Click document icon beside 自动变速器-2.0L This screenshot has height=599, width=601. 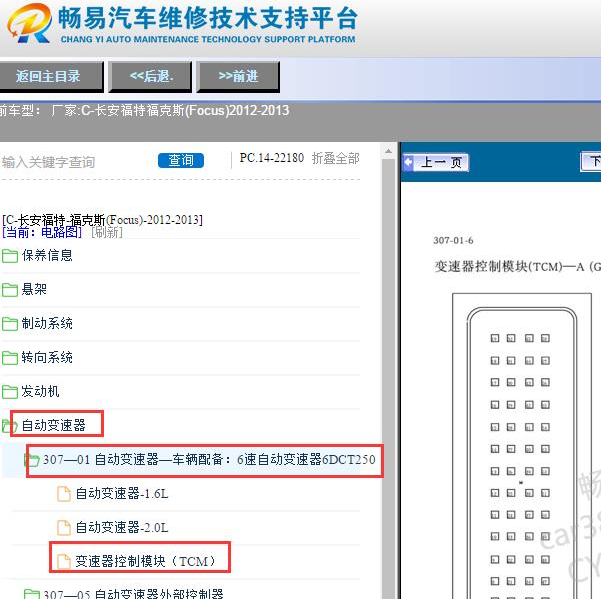point(64,528)
